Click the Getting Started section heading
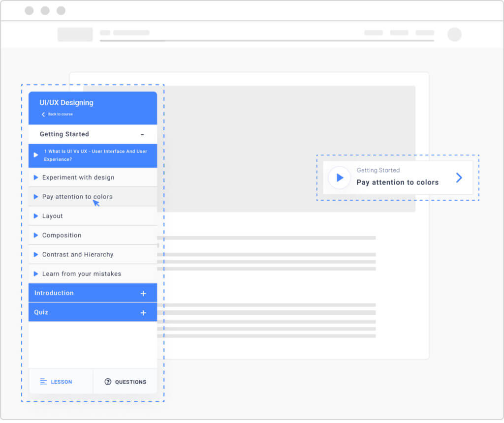Viewport: 504px width, 423px height. [x=64, y=134]
